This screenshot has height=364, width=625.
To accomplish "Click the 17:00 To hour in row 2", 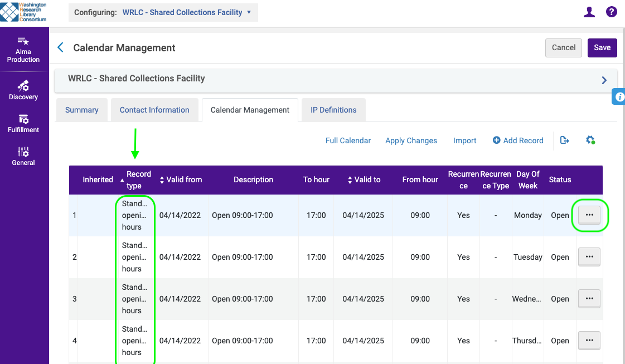I will click(316, 257).
